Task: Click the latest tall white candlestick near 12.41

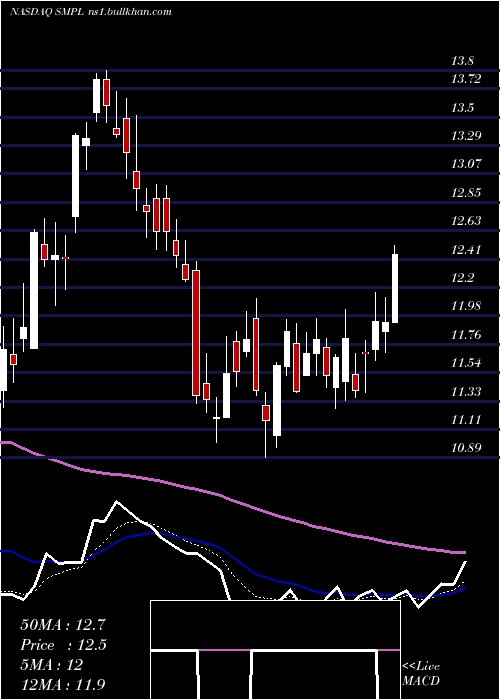Action: tap(395, 288)
